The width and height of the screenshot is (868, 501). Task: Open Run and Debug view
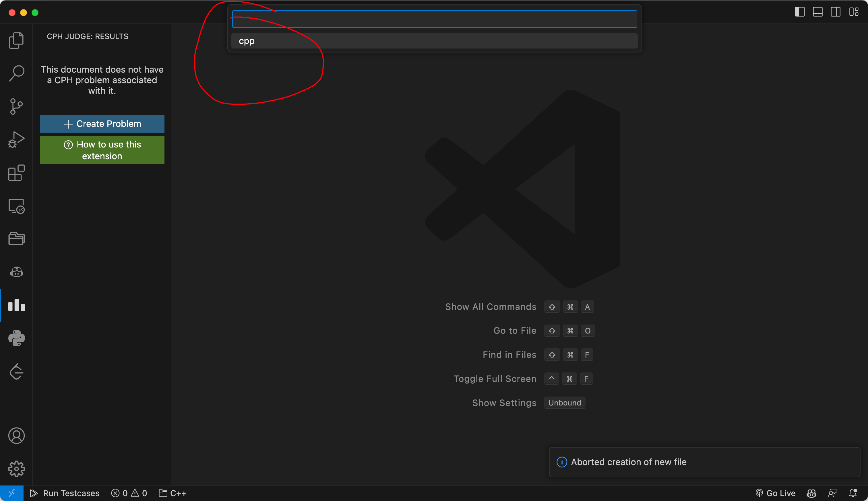pos(16,139)
